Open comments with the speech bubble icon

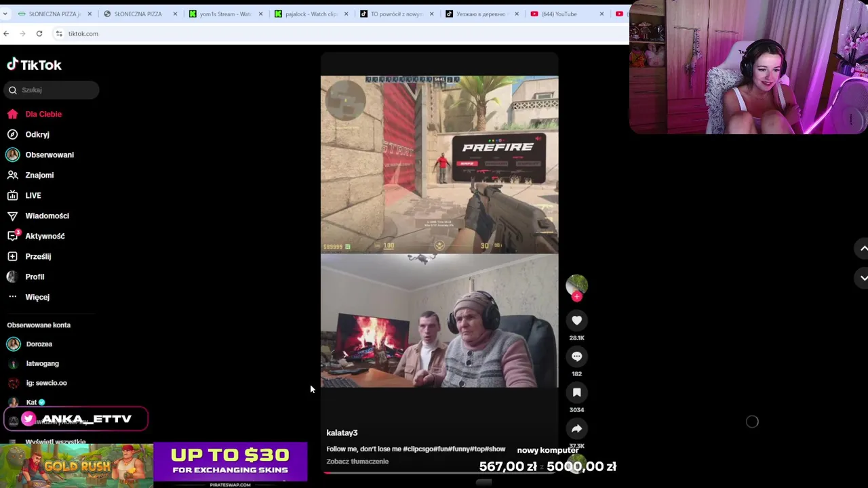[x=576, y=356]
